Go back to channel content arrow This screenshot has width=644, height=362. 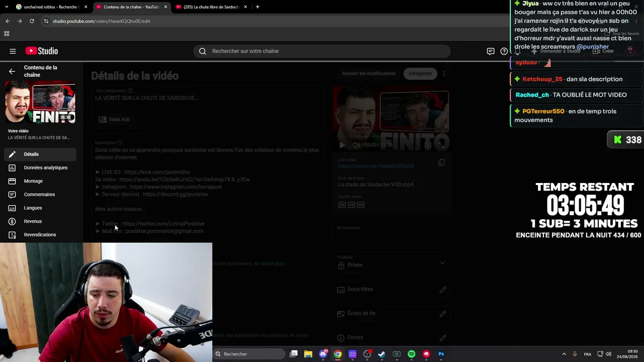pyautogui.click(x=12, y=71)
